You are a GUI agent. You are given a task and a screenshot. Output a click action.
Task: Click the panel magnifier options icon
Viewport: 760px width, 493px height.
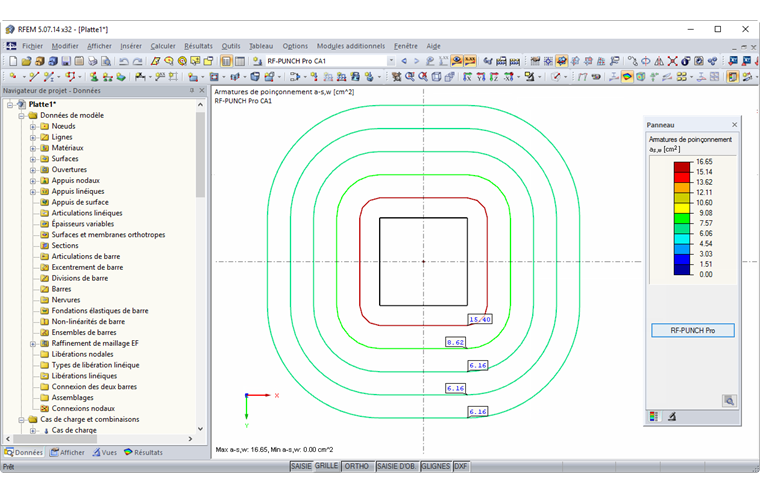(x=729, y=400)
